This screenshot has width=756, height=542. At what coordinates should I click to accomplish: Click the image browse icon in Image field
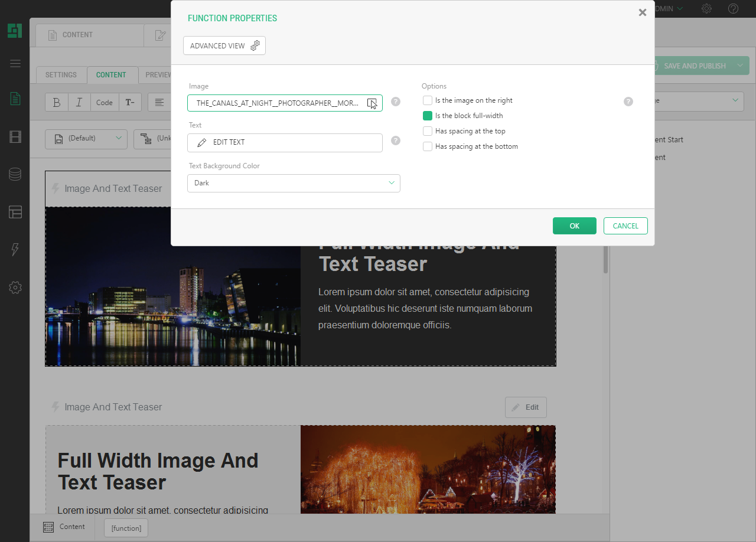[372, 103]
